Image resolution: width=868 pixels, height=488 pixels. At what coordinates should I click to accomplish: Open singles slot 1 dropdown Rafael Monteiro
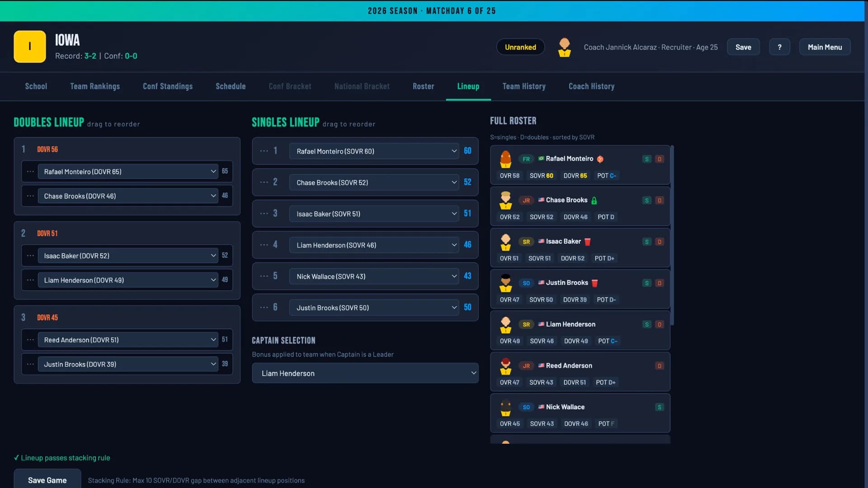pos(374,151)
